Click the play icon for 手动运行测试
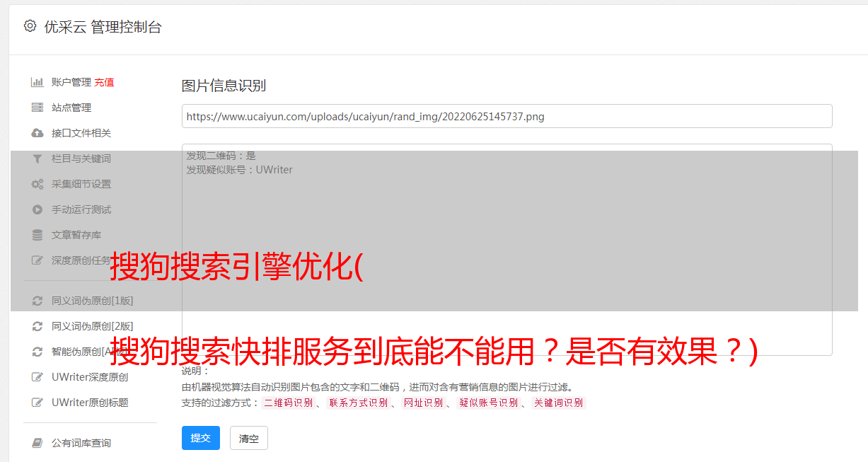The image size is (868, 462). (x=37, y=209)
